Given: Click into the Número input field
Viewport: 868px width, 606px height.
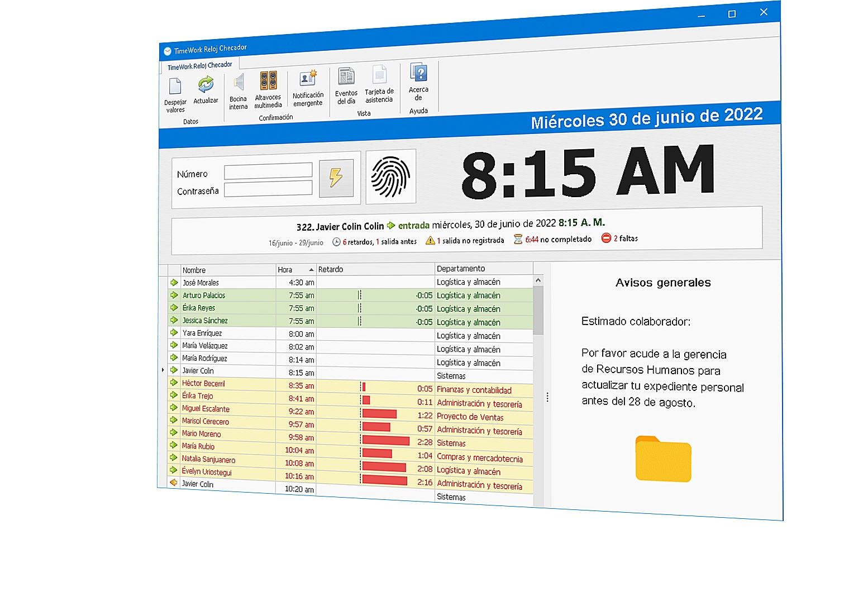Looking at the screenshot, I should (x=268, y=171).
